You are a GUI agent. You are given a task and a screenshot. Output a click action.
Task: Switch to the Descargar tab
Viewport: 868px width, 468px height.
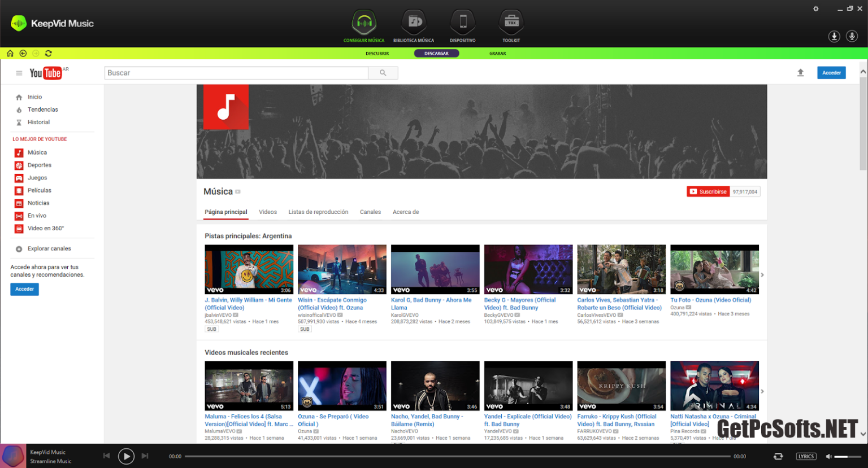[436, 54]
